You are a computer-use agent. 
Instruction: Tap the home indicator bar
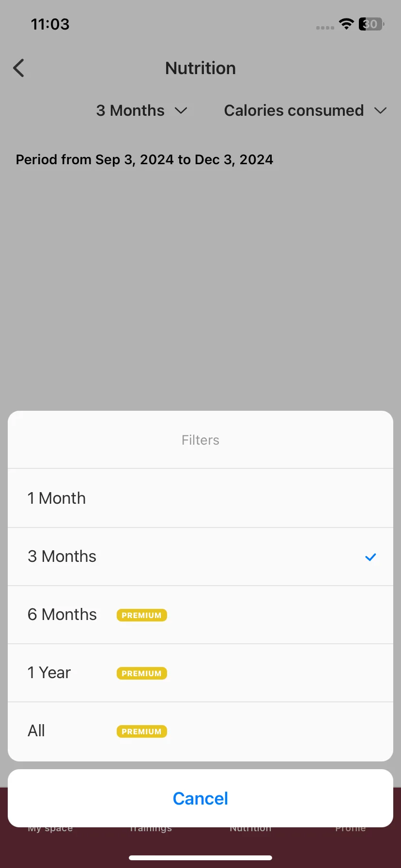[200, 858]
